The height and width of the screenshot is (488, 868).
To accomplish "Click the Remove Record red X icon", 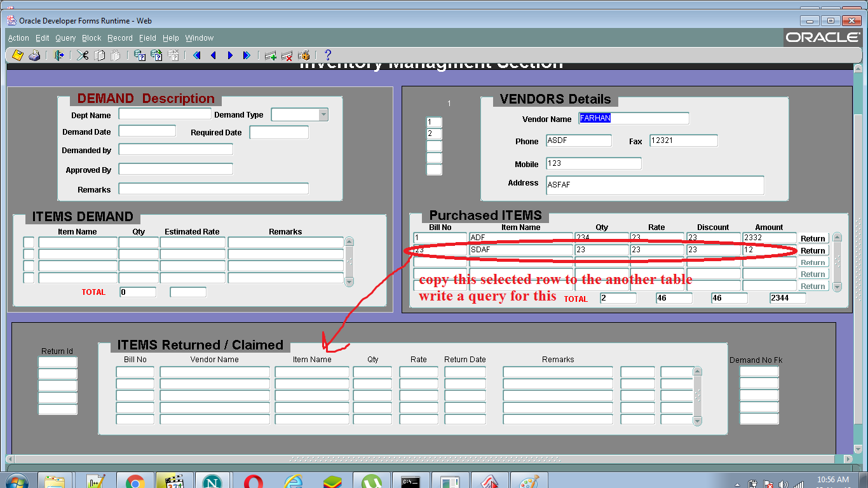I will click(287, 55).
